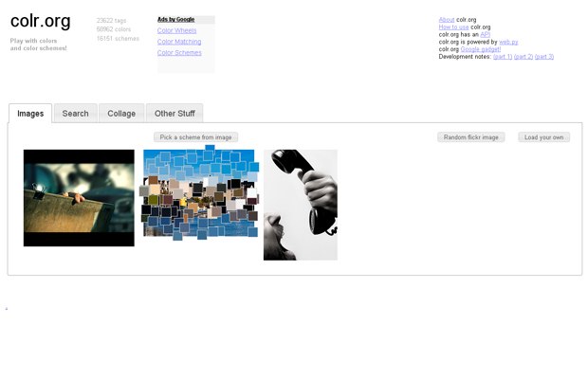Load a Random flickr image
The height and width of the screenshot is (379, 588).
pos(470,137)
